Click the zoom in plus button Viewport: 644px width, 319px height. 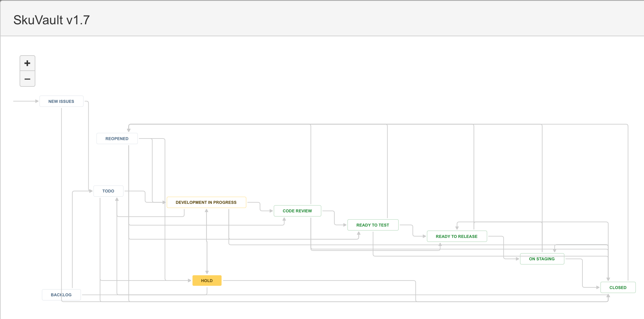coord(27,63)
